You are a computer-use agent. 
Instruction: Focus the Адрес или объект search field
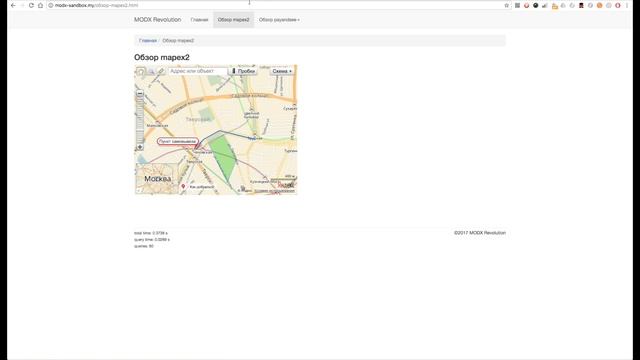198,71
